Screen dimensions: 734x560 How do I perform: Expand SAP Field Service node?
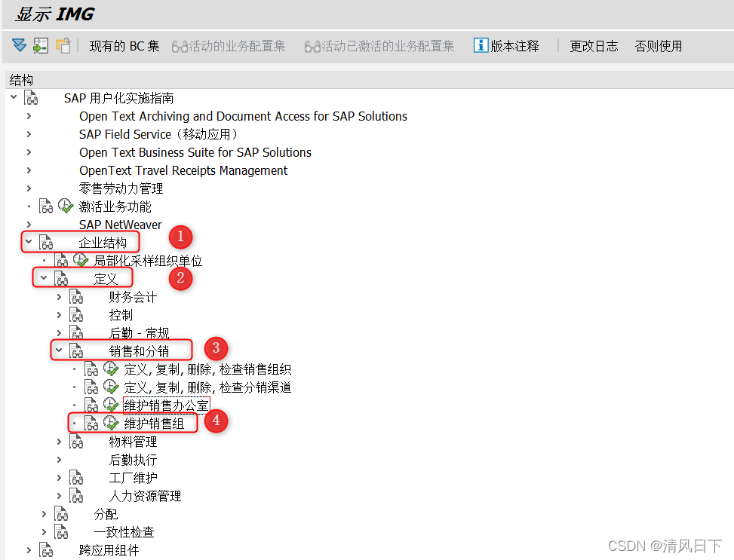[29, 134]
